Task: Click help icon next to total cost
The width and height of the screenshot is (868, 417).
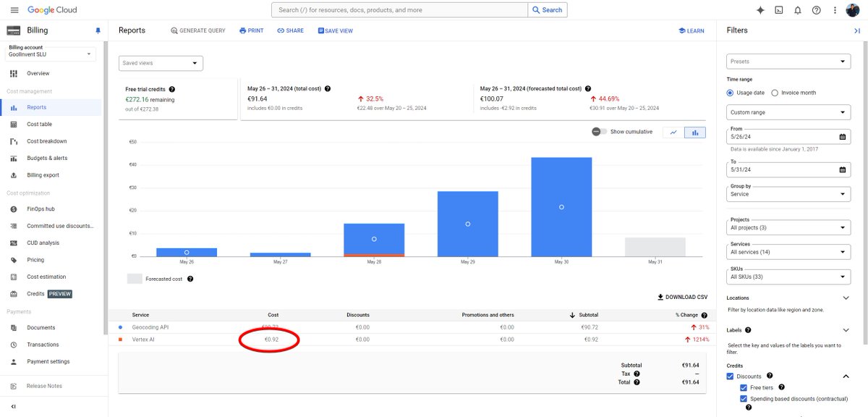Action: [x=328, y=88]
